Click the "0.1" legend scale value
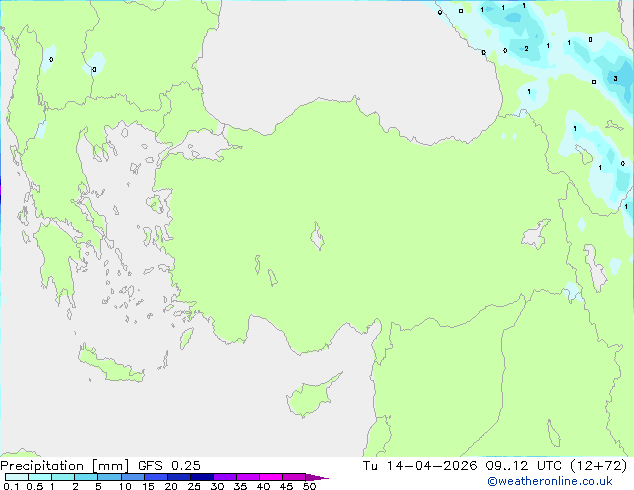This screenshot has width=634, height=490. coord(11,486)
